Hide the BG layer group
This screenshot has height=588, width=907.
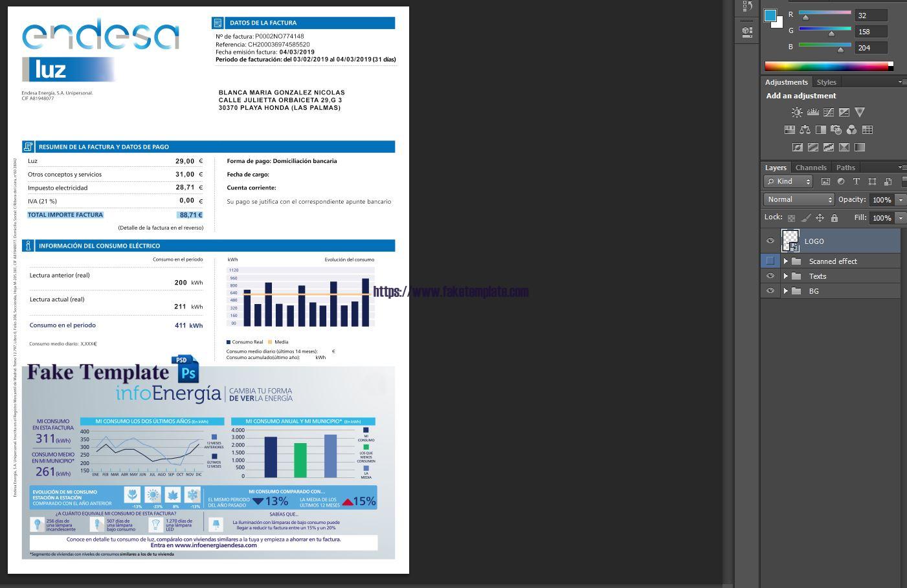770,290
